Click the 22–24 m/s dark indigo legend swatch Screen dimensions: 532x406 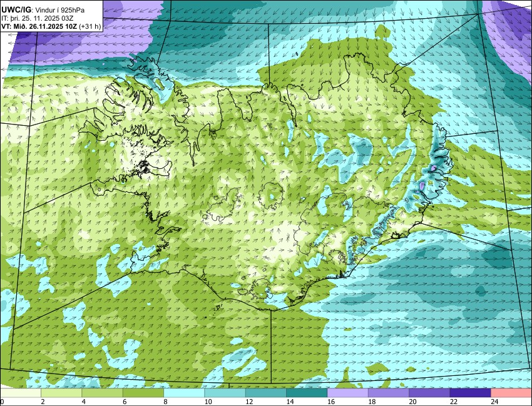[x=470, y=393]
